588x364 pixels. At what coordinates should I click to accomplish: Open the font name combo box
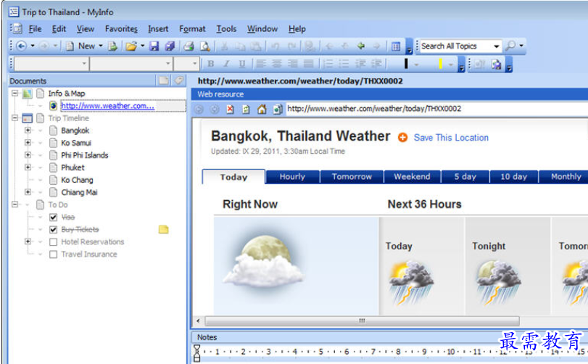pyautogui.click(x=131, y=64)
